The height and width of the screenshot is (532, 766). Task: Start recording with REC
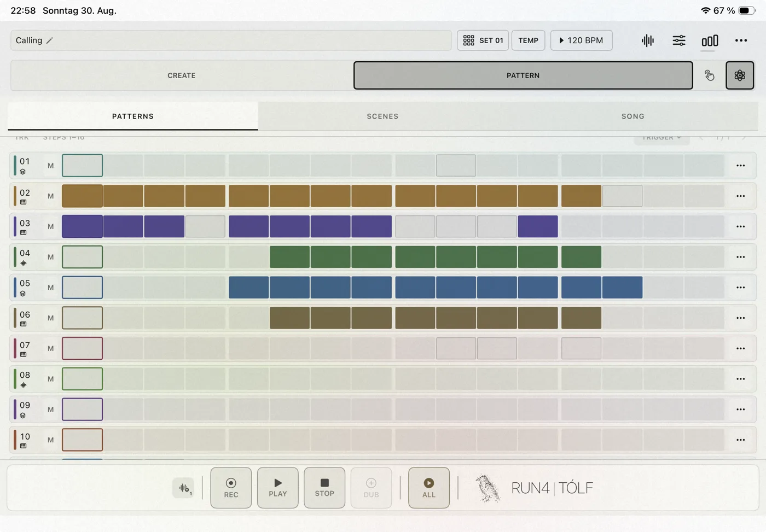tap(231, 488)
